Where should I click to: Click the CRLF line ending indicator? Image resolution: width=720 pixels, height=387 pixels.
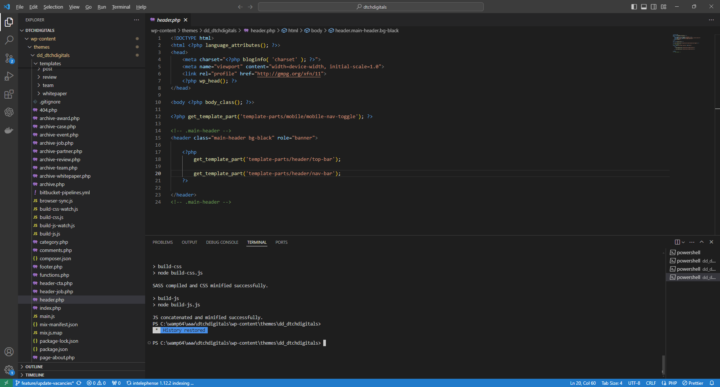pos(651,383)
